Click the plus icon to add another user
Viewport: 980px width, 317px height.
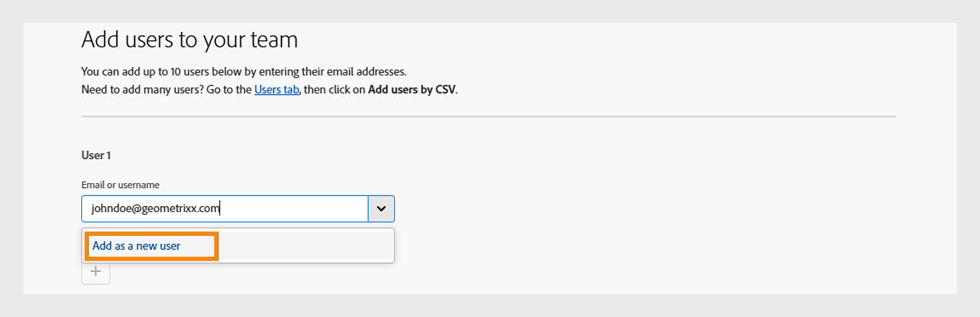click(96, 272)
